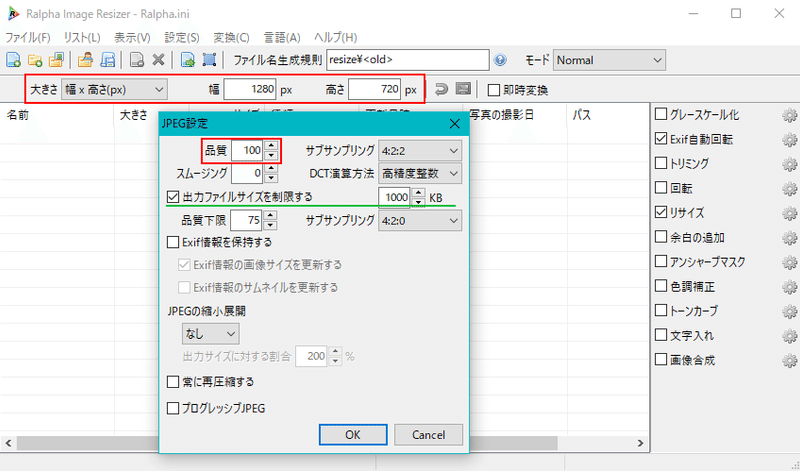Click the ファイル名生成規則 text field
Screen dimensions: 800x471
(408, 60)
